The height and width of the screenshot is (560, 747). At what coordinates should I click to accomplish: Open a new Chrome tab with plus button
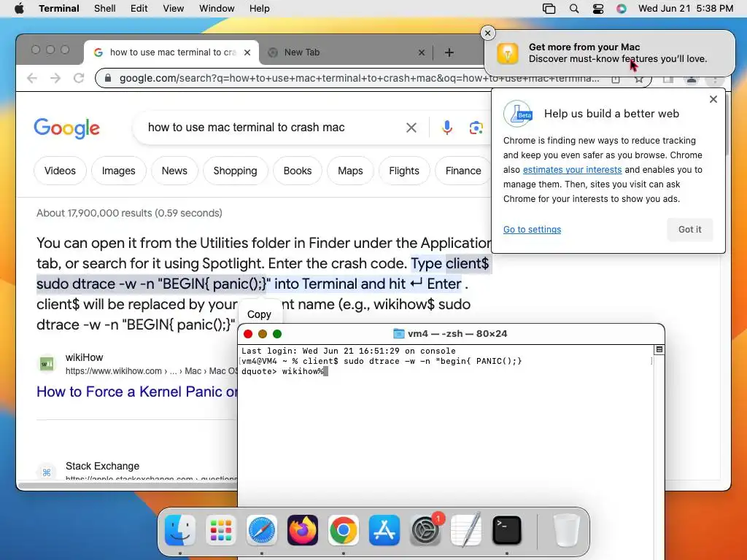coord(449,52)
